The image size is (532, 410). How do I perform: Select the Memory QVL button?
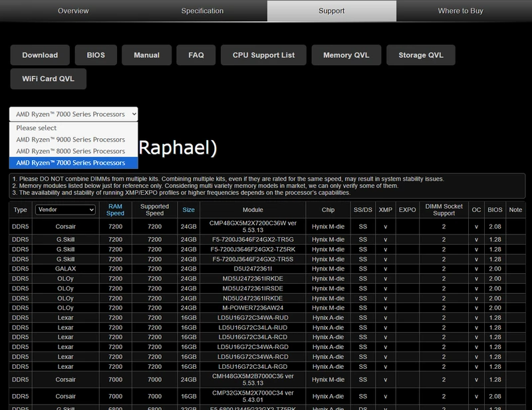346,55
